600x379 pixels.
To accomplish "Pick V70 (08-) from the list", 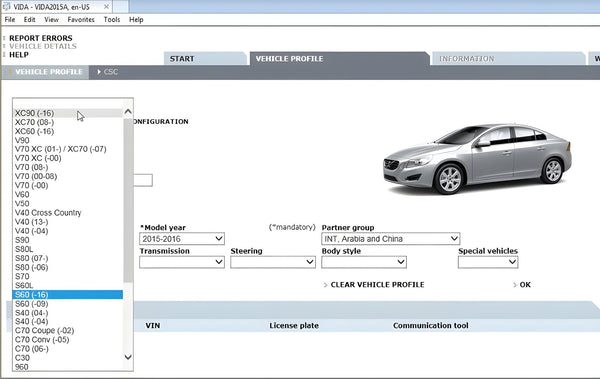I will (x=68, y=167).
